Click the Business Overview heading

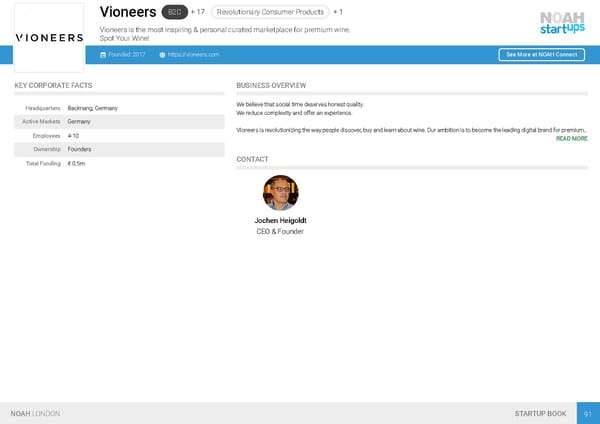tap(271, 86)
